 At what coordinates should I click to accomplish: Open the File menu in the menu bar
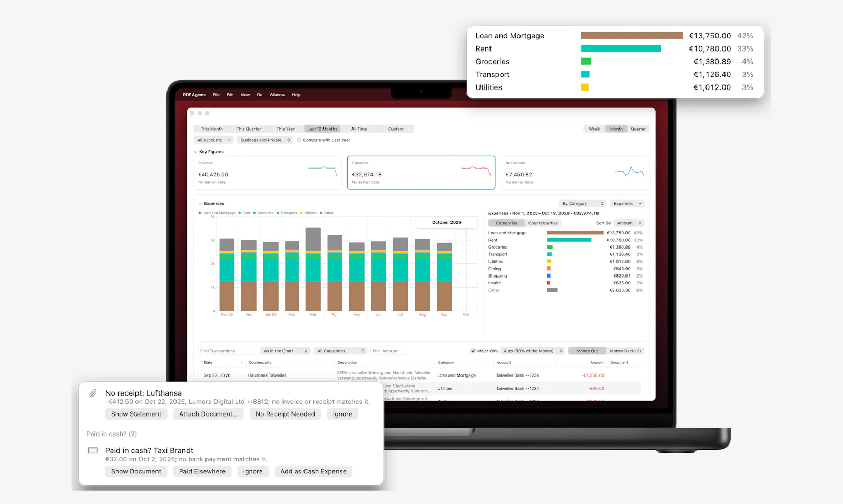coord(216,95)
